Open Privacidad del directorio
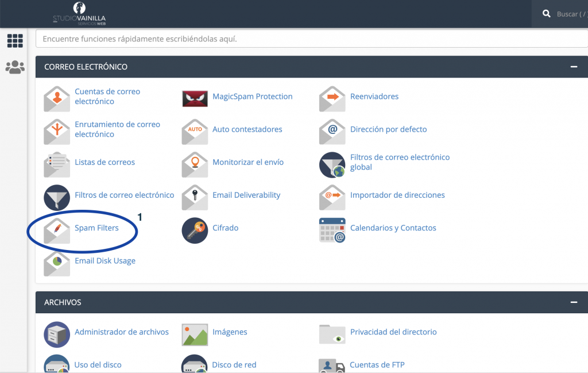Screen dimensions: 588x373 click(393, 332)
